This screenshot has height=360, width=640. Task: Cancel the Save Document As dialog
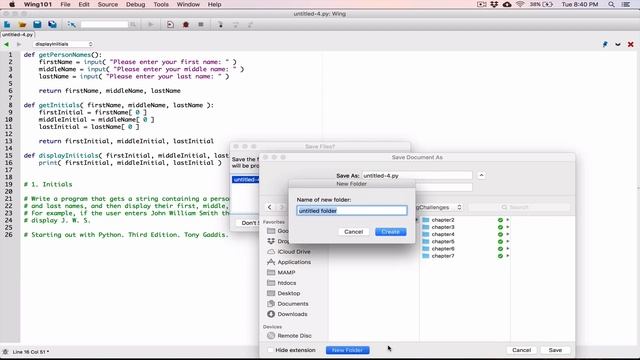pyautogui.click(x=522, y=350)
